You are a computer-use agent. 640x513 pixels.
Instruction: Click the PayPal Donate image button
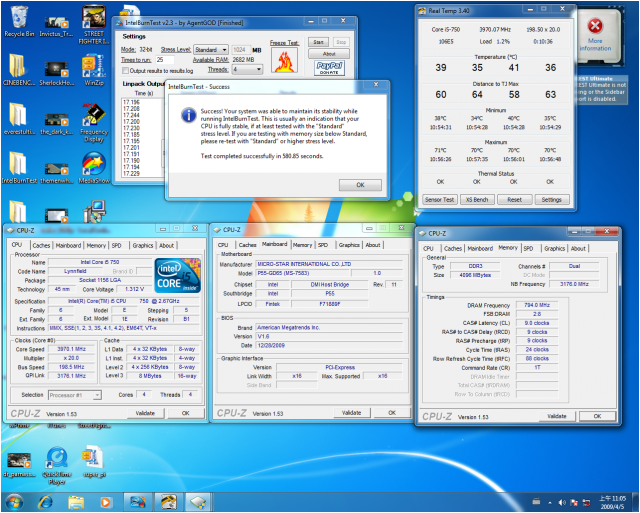click(329, 68)
